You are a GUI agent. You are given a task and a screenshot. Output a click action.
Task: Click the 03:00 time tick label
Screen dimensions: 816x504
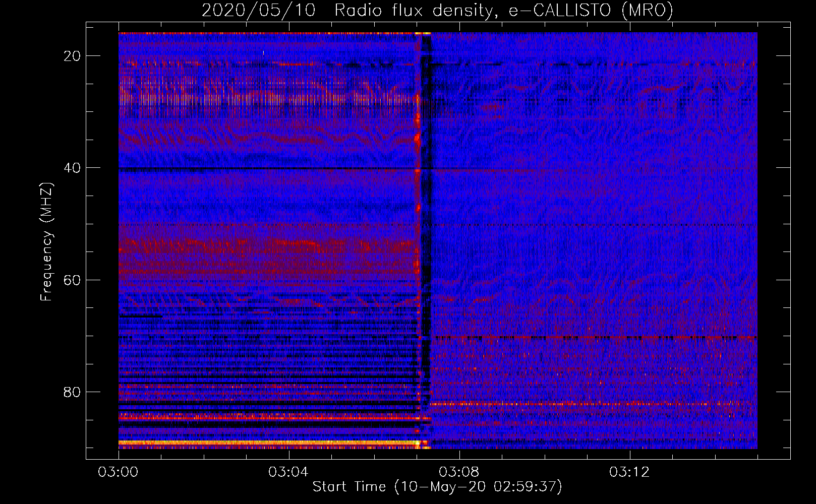click(x=119, y=472)
